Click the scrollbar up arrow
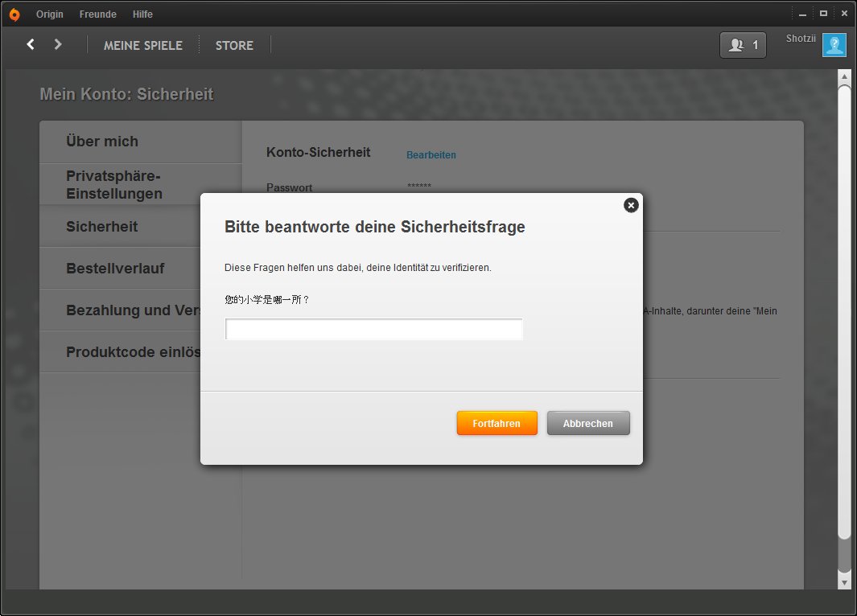 pos(844,77)
